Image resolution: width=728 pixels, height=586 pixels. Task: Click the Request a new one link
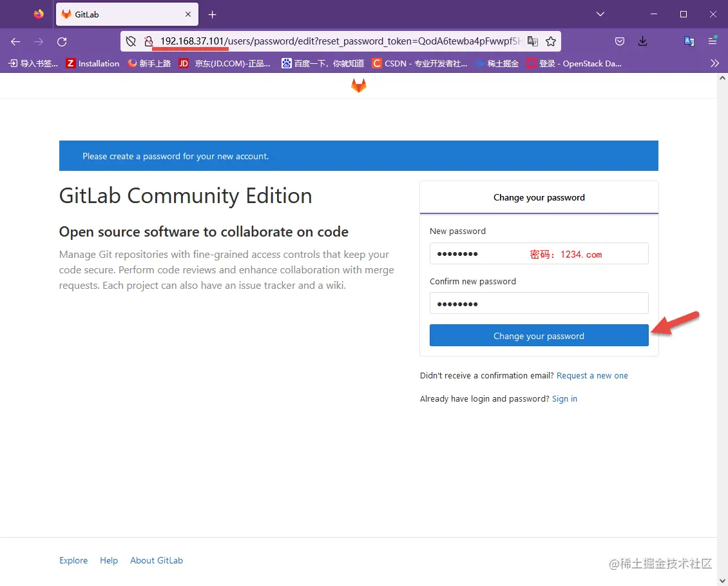click(x=592, y=375)
